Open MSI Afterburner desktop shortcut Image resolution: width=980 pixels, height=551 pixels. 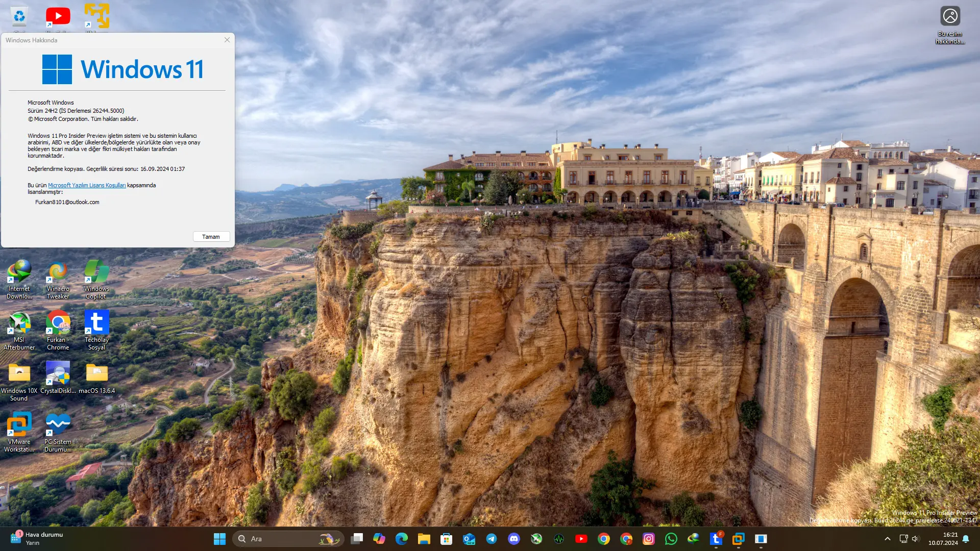pos(19,331)
